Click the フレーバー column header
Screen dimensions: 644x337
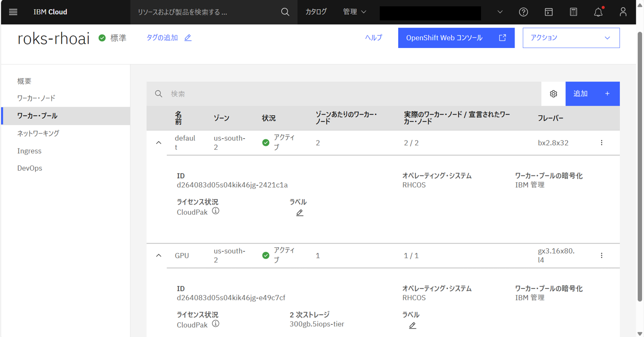(550, 118)
